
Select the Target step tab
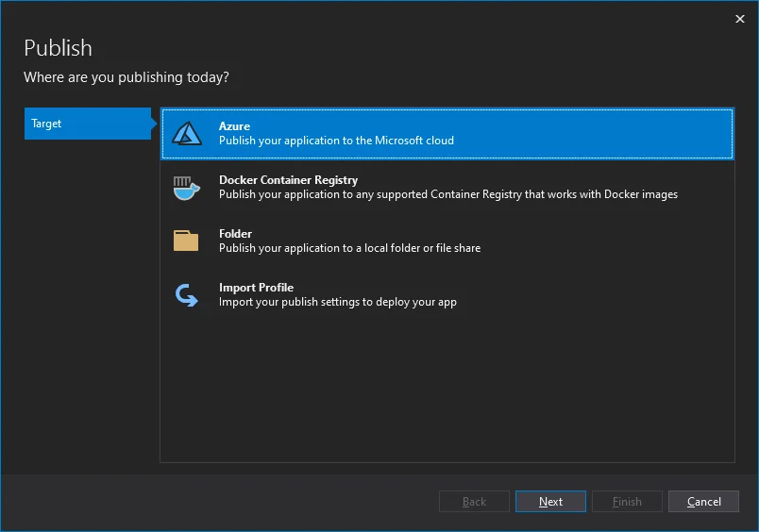point(87,124)
